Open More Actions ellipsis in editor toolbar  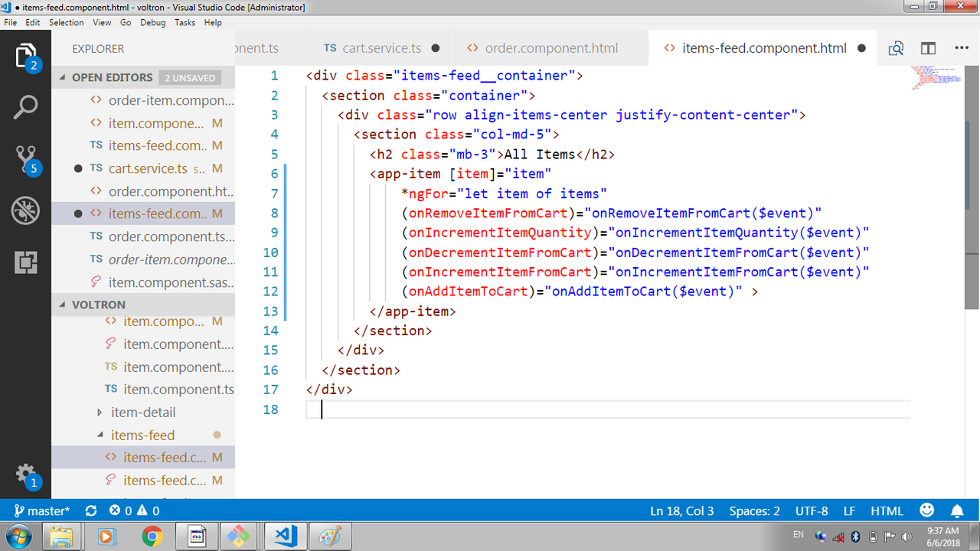(x=962, y=48)
